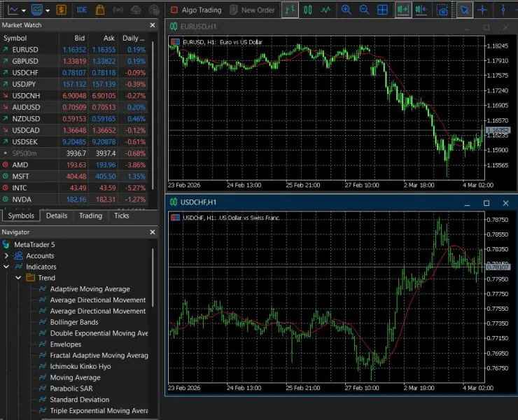Open the Details tab in Market Watch
The width and height of the screenshot is (518, 420).
coord(57,216)
